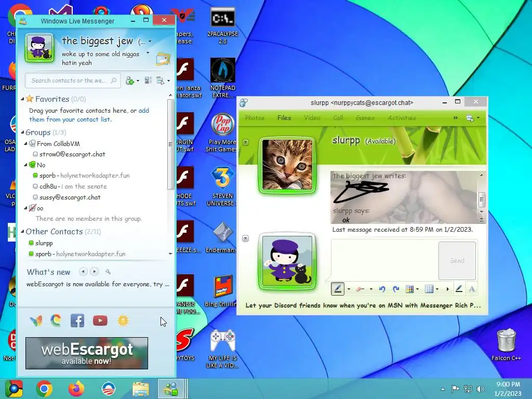
Task: Click the MSN butterfly icon
Action: [36, 320]
